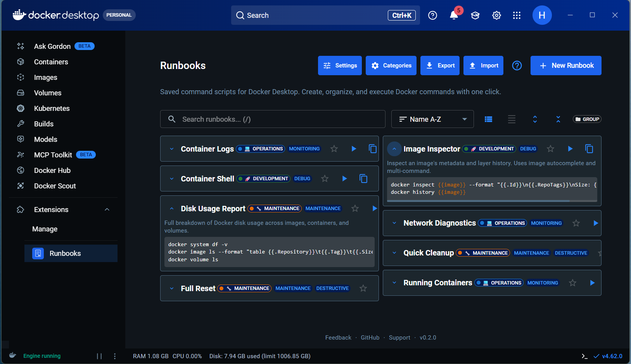Click the Runbooks help question icon
631x364 pixels.
(x=517, y=66)
